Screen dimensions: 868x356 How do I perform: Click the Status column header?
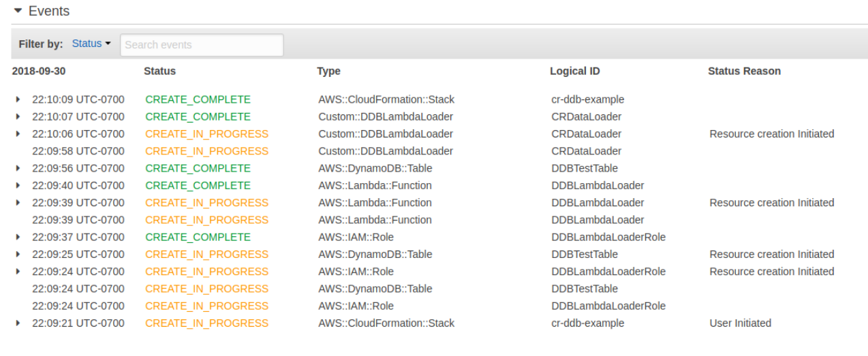pyautogui.click(x=159, y=71)
